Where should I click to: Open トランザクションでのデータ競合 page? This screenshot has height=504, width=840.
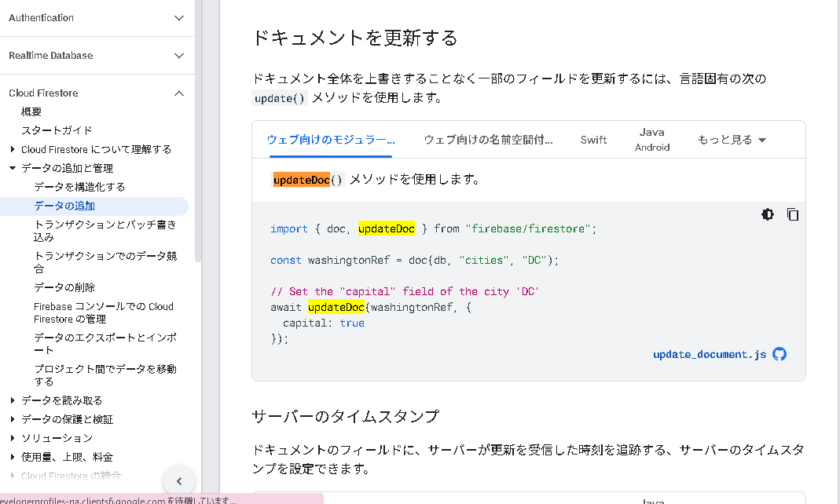click(105, 262)
